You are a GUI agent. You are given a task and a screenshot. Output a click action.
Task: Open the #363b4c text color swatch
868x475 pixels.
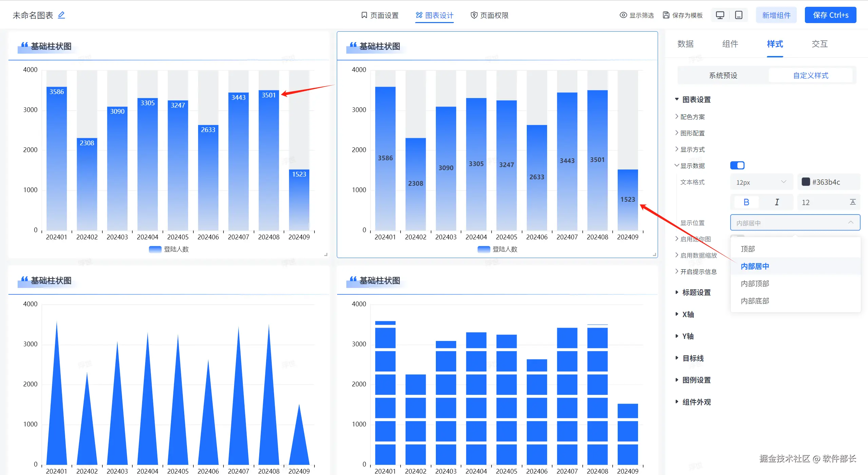(x=806, y=182)
